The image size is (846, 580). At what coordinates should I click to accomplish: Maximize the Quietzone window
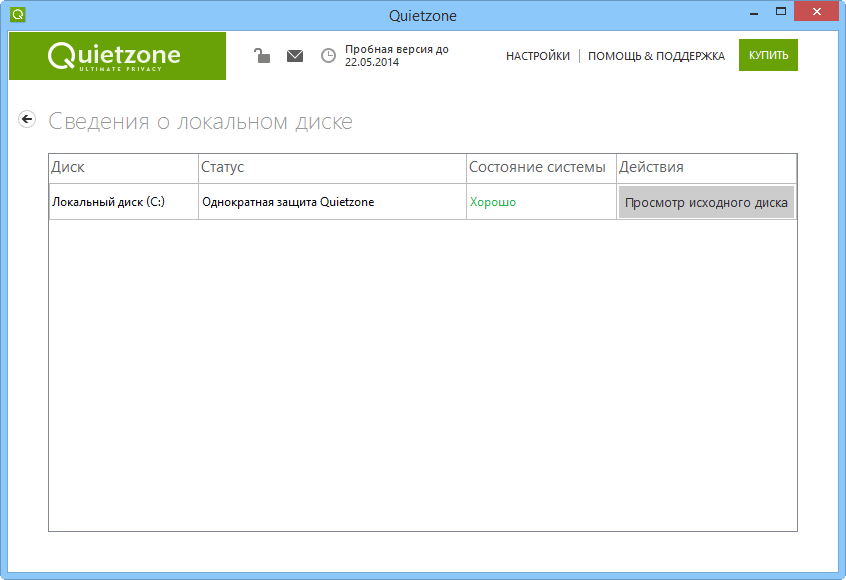click(781, 12)
